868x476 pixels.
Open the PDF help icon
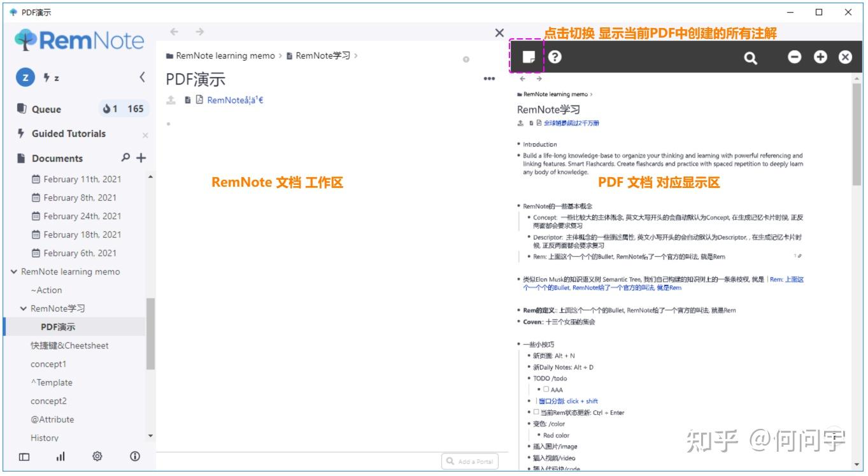(555, 57)
